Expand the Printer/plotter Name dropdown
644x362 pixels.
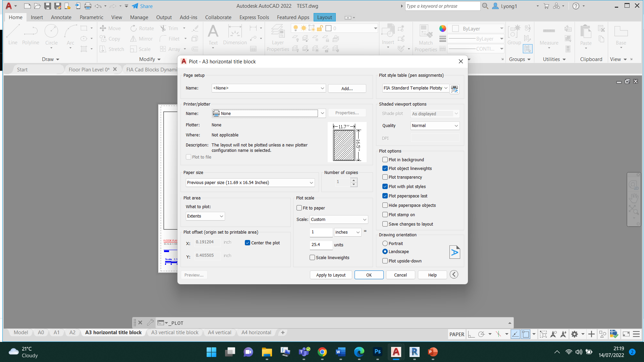click(268, 114)
